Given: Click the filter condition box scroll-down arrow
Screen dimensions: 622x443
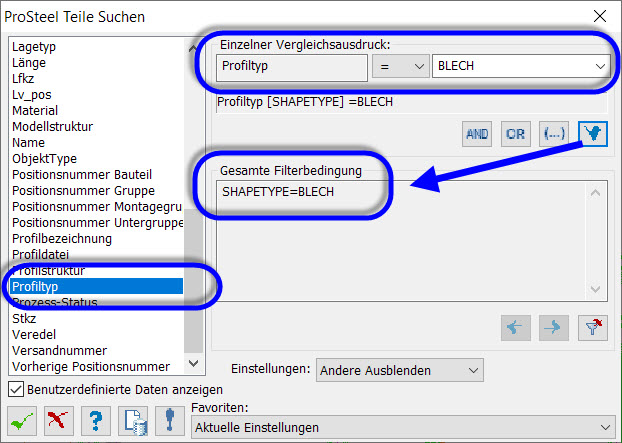Looking at the screenshot, I should (x=595, y=289).
